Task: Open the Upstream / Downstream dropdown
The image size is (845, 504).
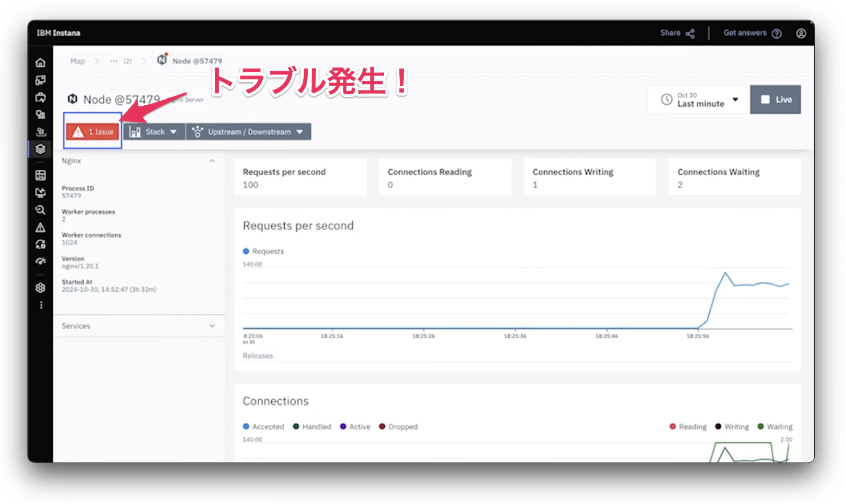Action: tap(248, 132)
